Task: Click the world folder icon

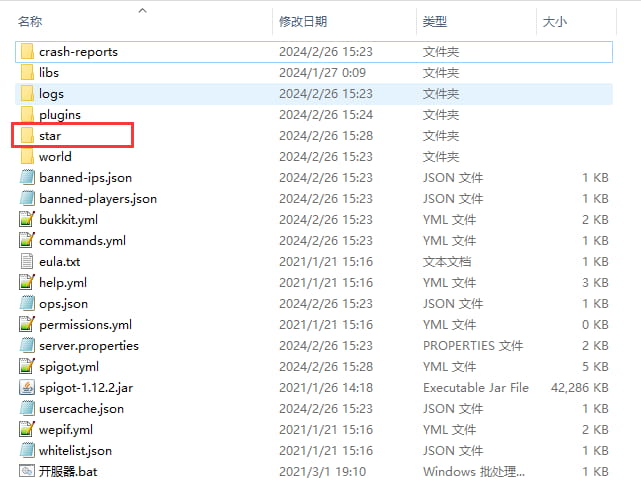Action: [x=27, y=156]
